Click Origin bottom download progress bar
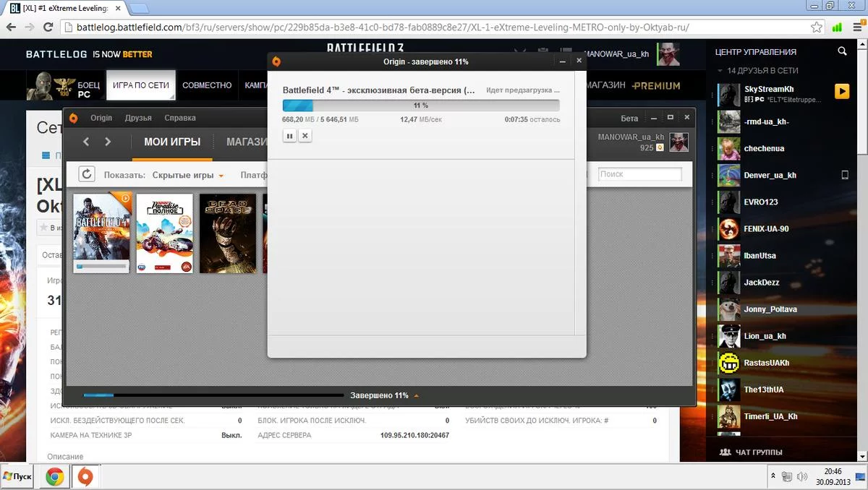The image size is (868, 490). (213, 395)
